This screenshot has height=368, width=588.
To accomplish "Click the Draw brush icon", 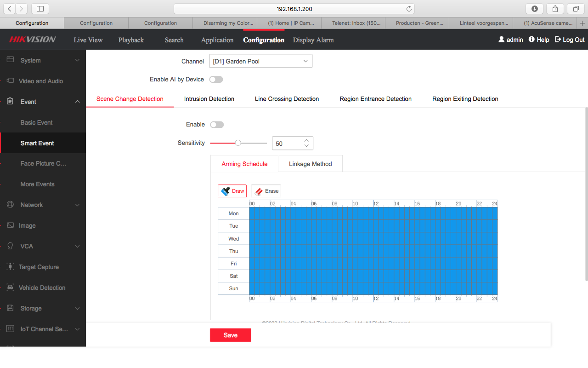I will point(225,191).
